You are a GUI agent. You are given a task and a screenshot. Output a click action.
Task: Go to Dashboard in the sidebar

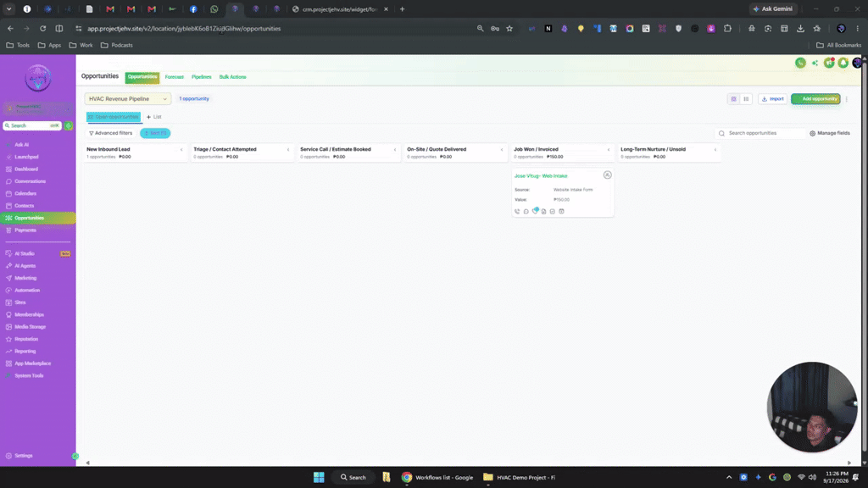click(26, 169)
